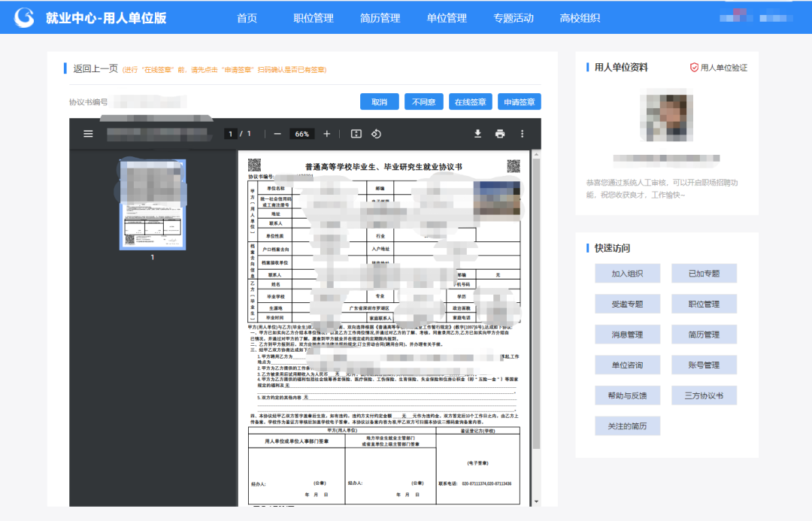Open PDF viewer more options menu

[522, 134]
